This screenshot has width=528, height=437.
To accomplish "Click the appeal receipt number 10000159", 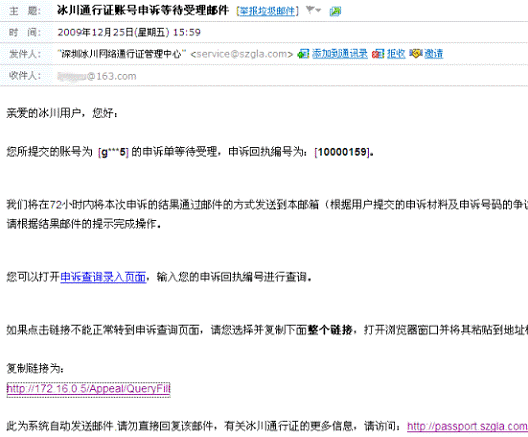I will (343, 152).
